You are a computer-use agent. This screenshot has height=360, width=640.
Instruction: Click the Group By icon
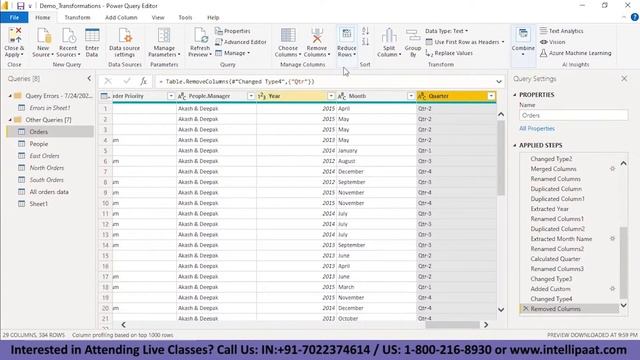click(x=413, y=36)
